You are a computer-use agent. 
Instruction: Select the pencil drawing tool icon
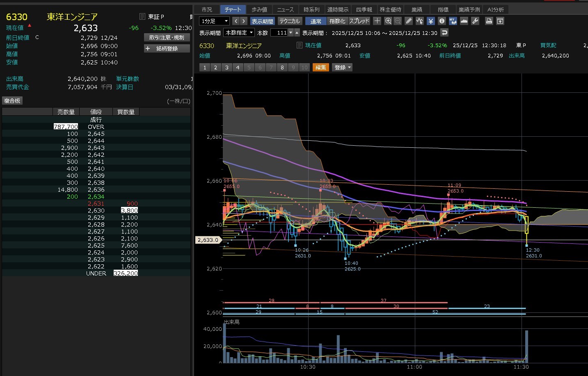click(x=409, y=21)
